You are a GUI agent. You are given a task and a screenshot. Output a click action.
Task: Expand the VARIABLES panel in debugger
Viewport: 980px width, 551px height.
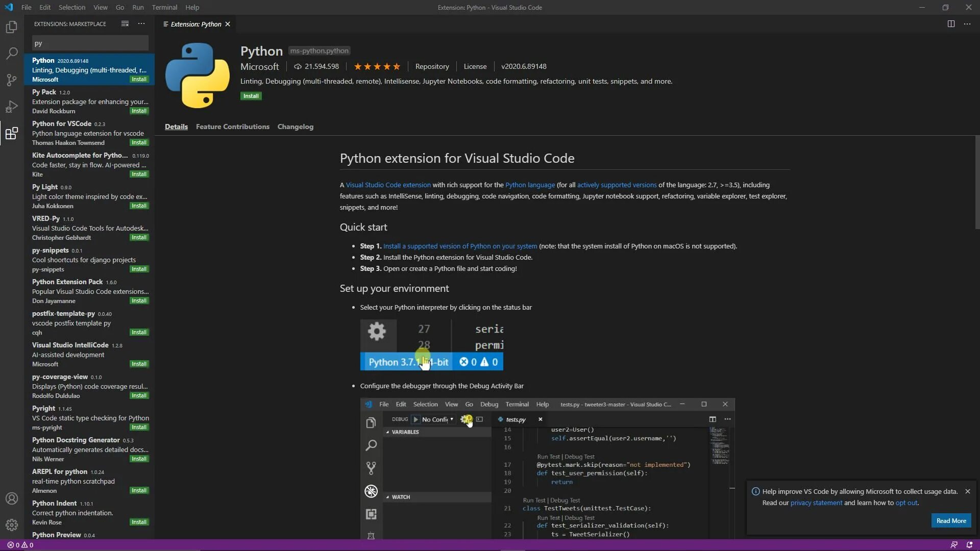tap(388, 432)
